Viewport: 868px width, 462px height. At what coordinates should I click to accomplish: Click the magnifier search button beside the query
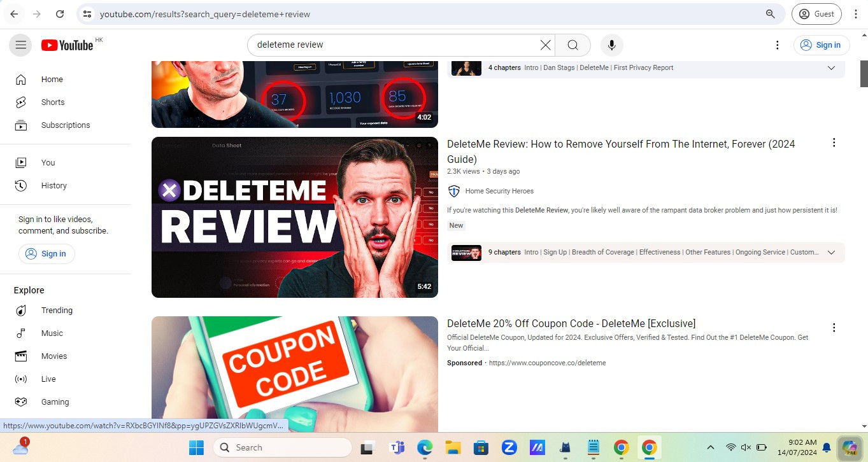[573, 45]
